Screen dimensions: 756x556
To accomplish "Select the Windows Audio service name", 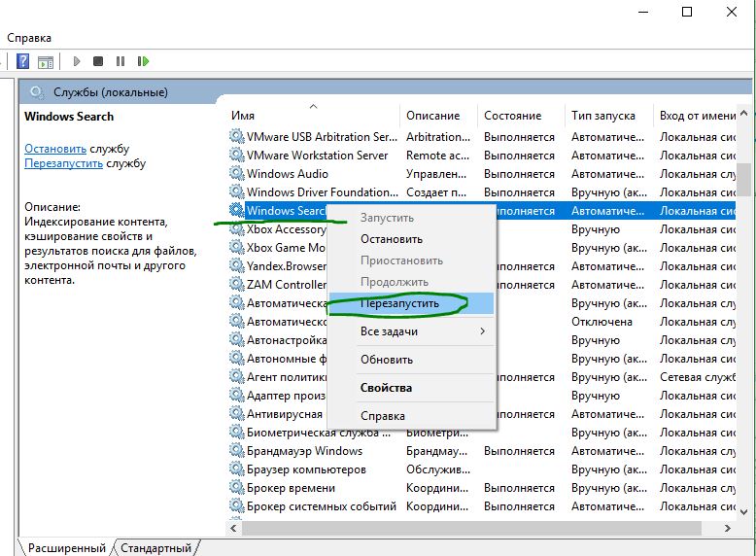I will [x=288, y=174].
